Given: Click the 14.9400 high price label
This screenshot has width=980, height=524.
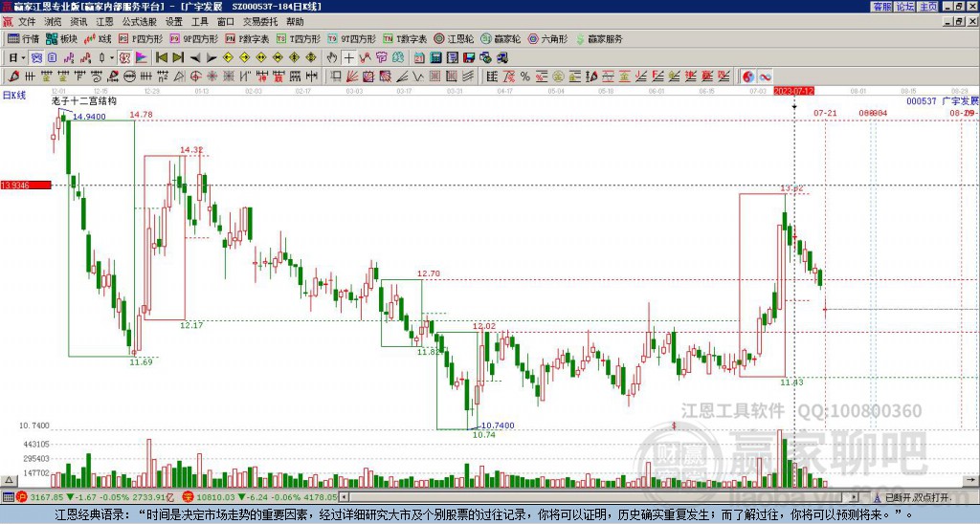Looking at the screenshot, I should 89,116.
